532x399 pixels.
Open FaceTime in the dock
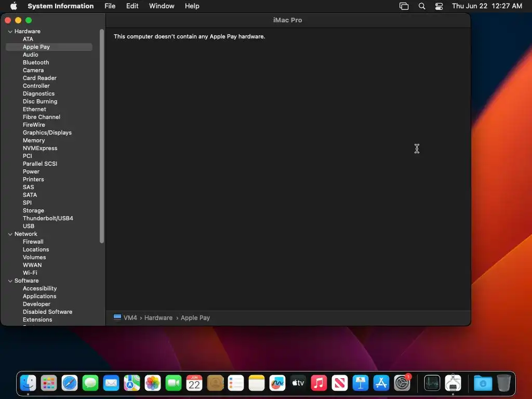point(174,383)
